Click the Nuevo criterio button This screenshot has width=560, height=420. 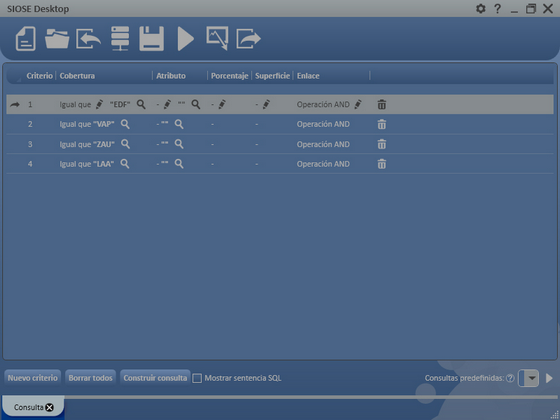click(x=32, y=378)
